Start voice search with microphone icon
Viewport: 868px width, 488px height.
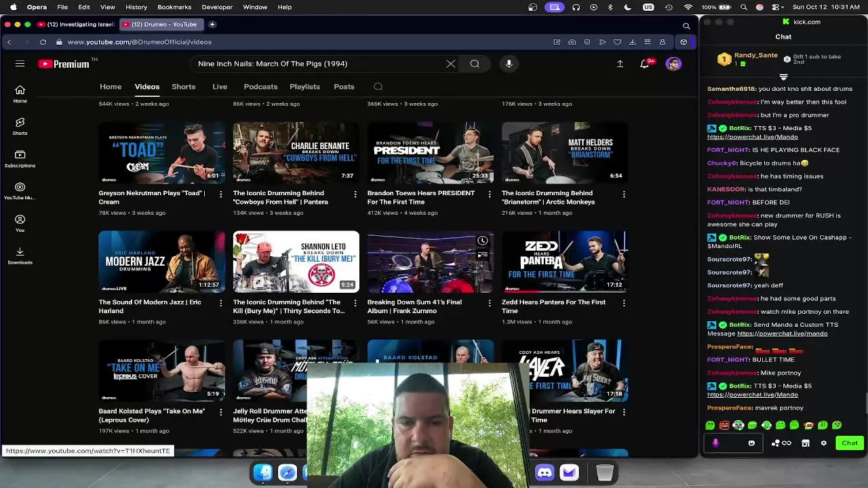509,64
